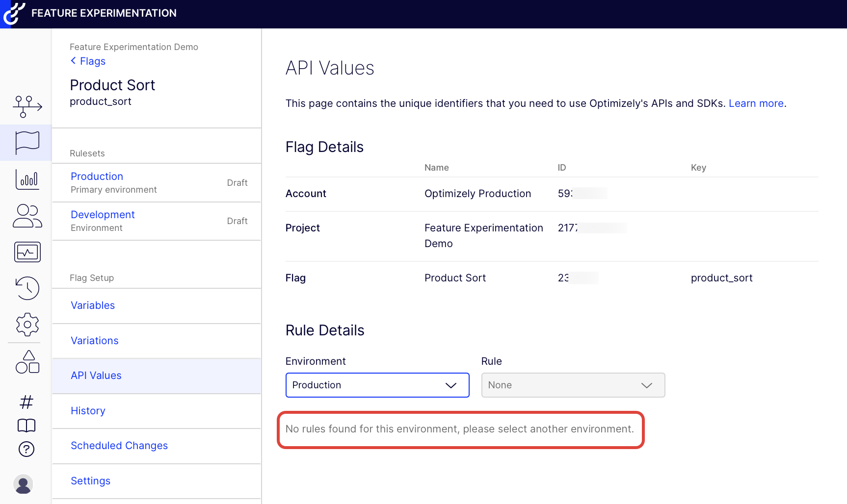Image resolution: width=847 pixels, height=504 pixels.
Task: Open the Audiences people icon
Action: pyautogui.click(x=27, y=216)
